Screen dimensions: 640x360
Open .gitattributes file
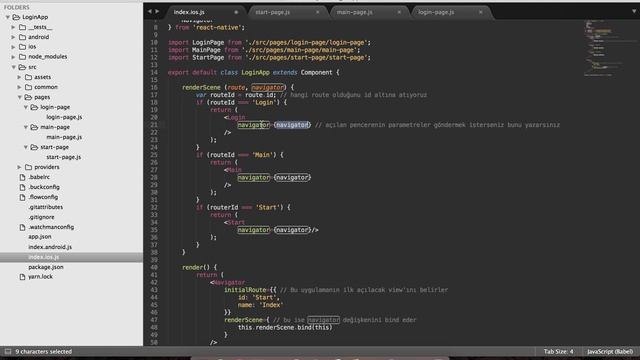coord(45,207)
